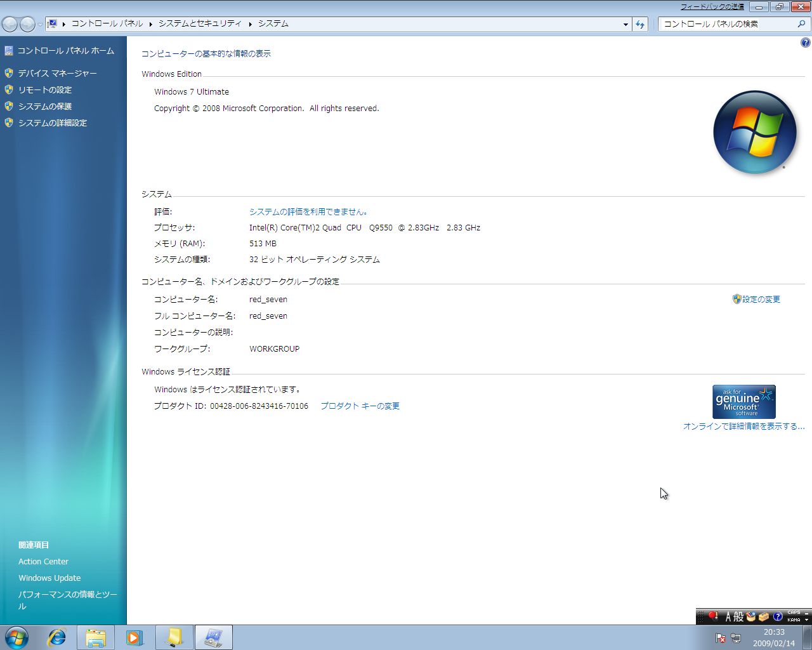
Task: Select the heading コンピューターの基本的な情報の表示
Action: tap(206, 54)
